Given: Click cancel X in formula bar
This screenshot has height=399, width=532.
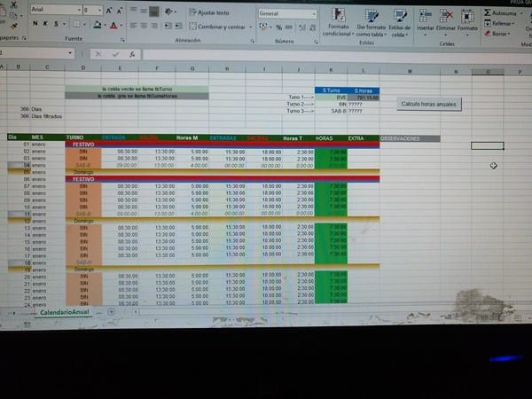Looking at the screenshot, I should pyautogui.click(x=98, y=54).
